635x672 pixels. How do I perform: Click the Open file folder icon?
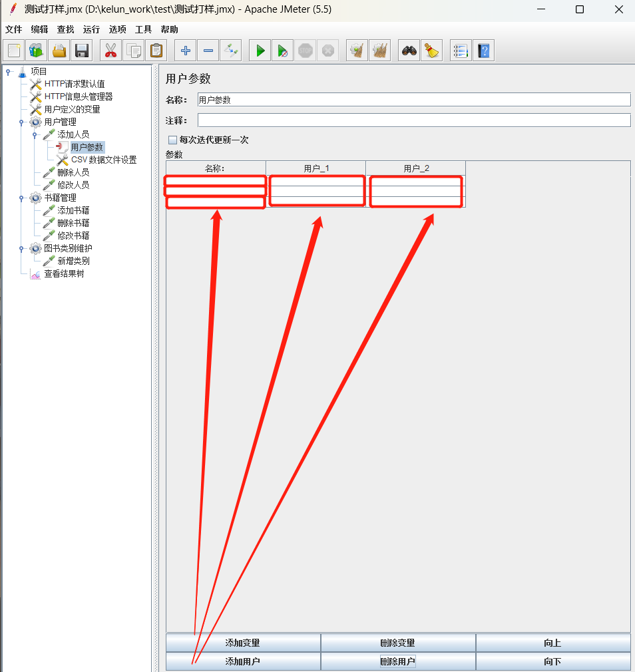point(59,51)
